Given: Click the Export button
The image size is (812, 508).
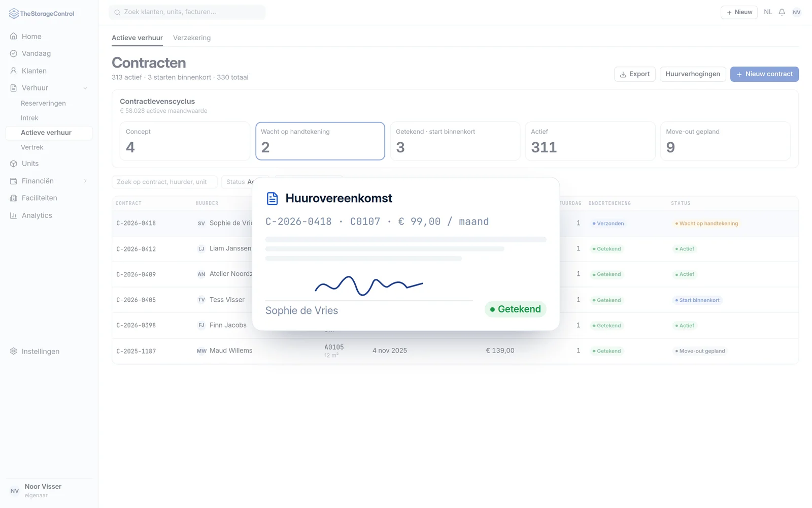Looking at the screenshot, I should 635,74.
